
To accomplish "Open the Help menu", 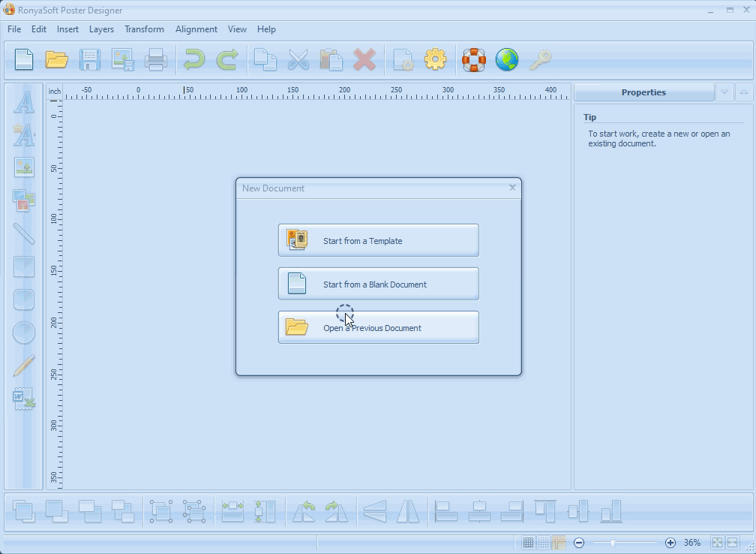I will coord(266,29).
